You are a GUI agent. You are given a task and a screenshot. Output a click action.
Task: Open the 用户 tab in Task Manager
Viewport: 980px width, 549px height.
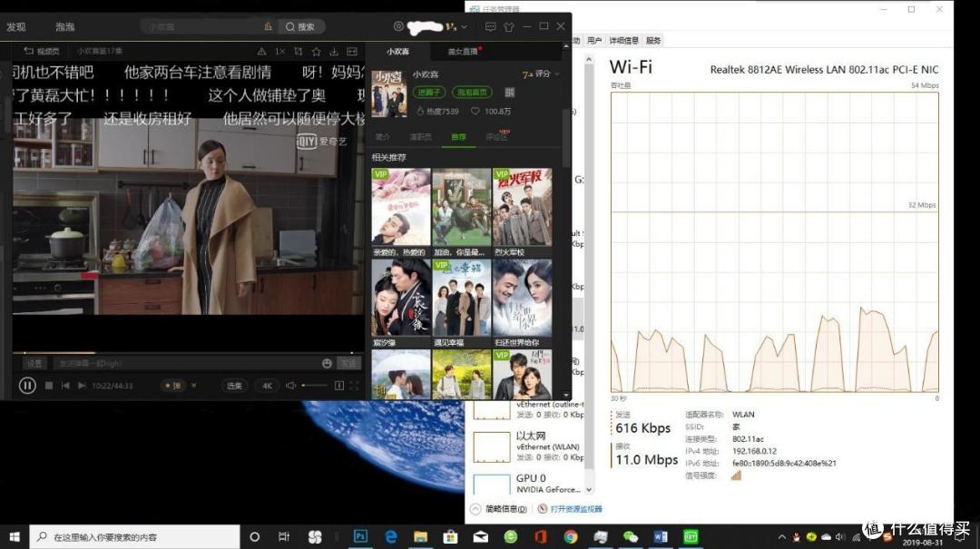coord(593,41)
